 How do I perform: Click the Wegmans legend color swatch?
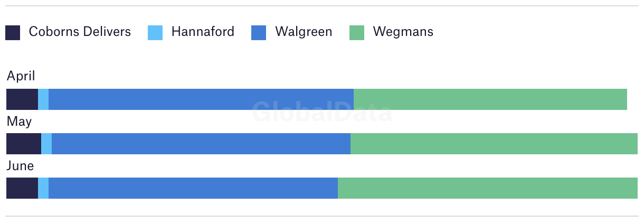pyautogui.click(x=357, y=33)
